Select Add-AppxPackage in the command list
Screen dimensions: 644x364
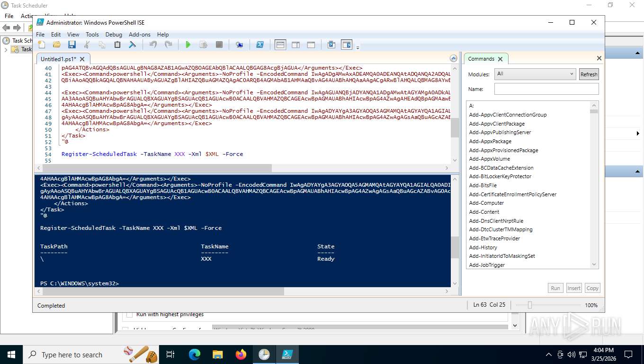tap(490, 141)
